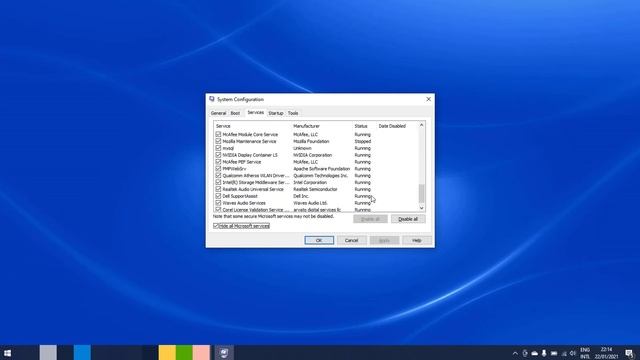
Task: Open the taskbar clock and date
Action: pos(606,353)
